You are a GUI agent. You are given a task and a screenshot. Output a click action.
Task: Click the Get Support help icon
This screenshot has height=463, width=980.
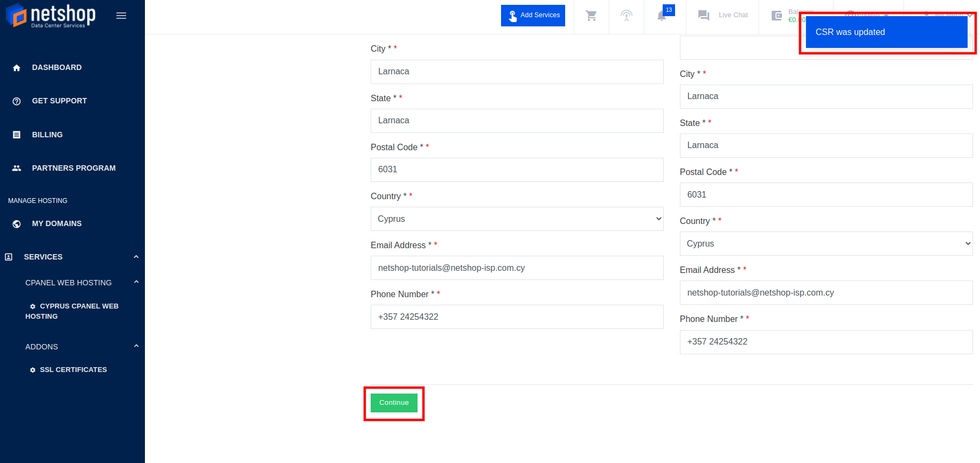point(17,101)
